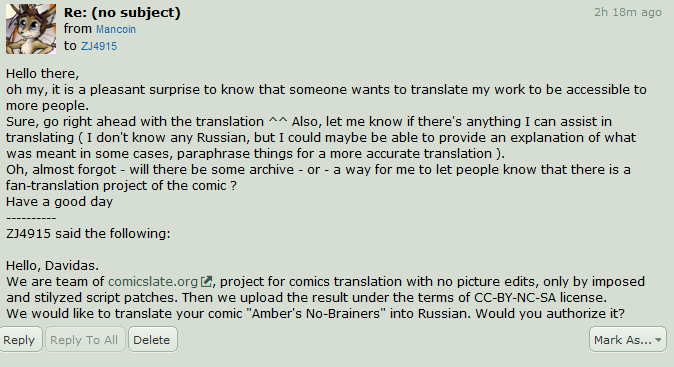Click the ZJ4915 said the following line

tap(88, 233)
